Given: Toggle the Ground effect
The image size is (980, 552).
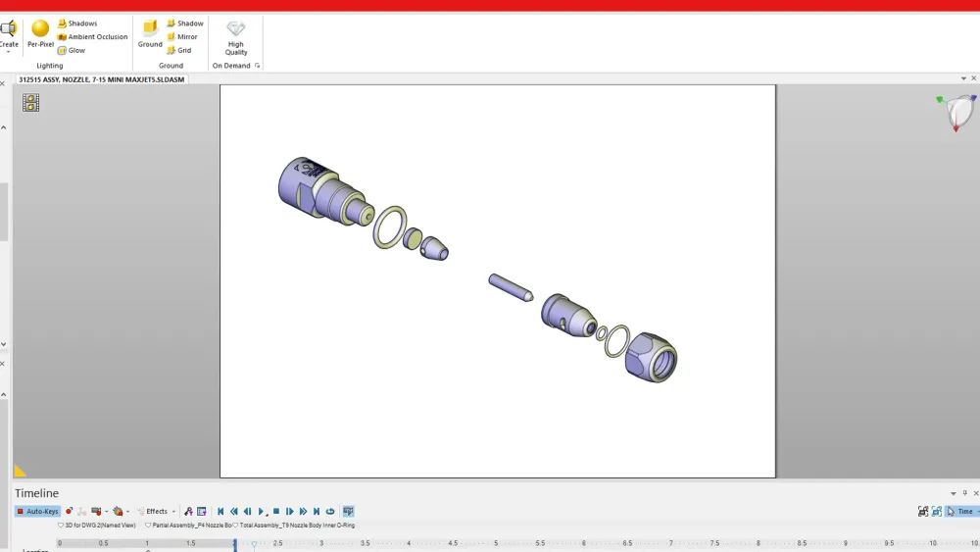Looking at the screenshot, I should (x=150, y=33).
